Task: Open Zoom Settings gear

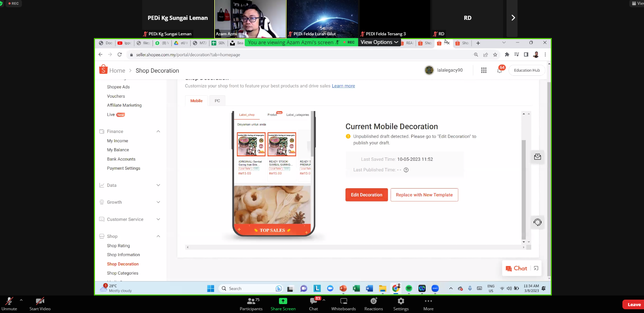Action: point(401,301)
